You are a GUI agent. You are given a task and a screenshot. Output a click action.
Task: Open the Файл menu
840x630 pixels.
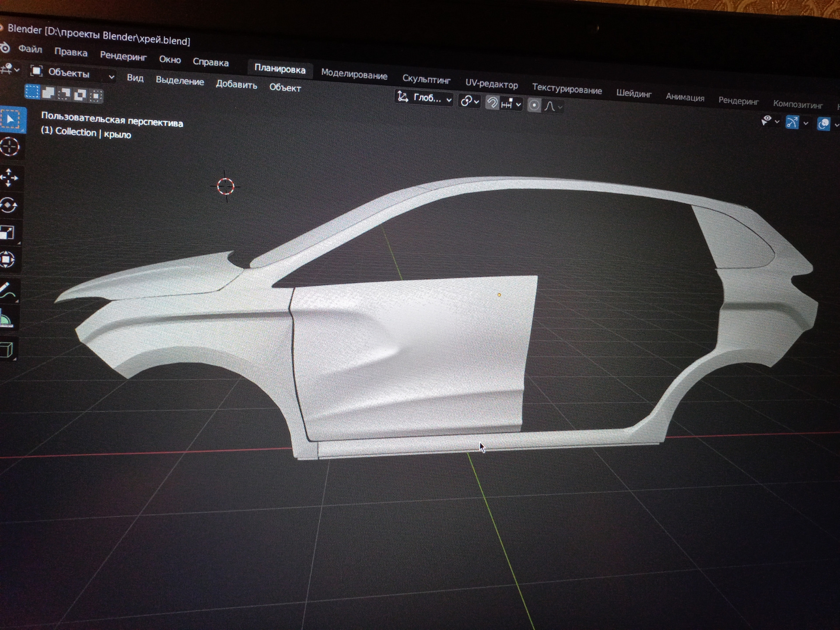(30, 49)
